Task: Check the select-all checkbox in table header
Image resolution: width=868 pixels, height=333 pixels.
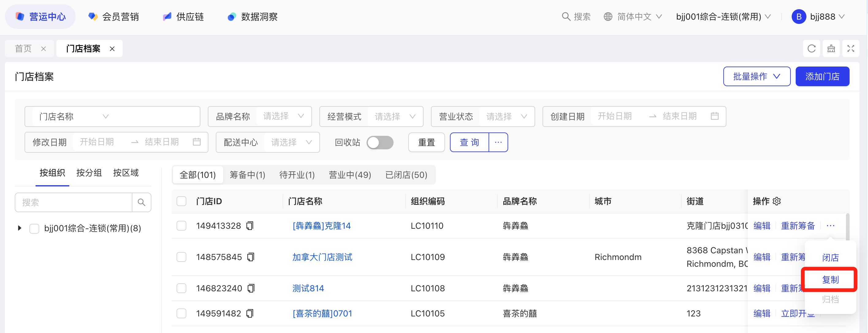Action: pos(182,201)
